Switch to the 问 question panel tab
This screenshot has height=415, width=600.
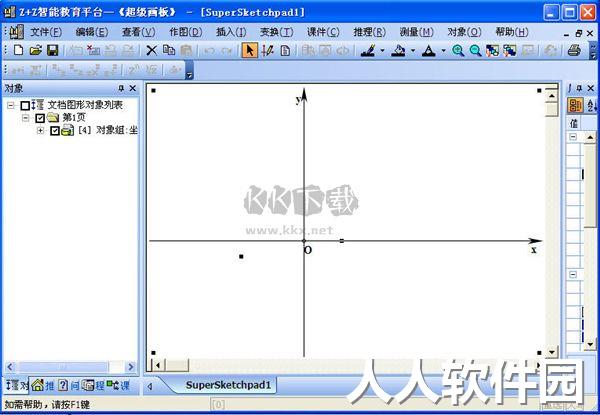(68, 386)
